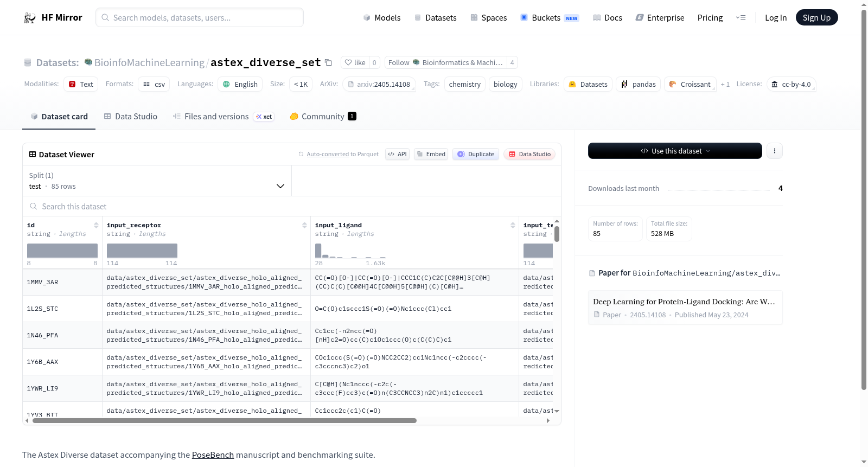
Task: Open Spaces in the top navigation
Action: click(x=489, y=17)
